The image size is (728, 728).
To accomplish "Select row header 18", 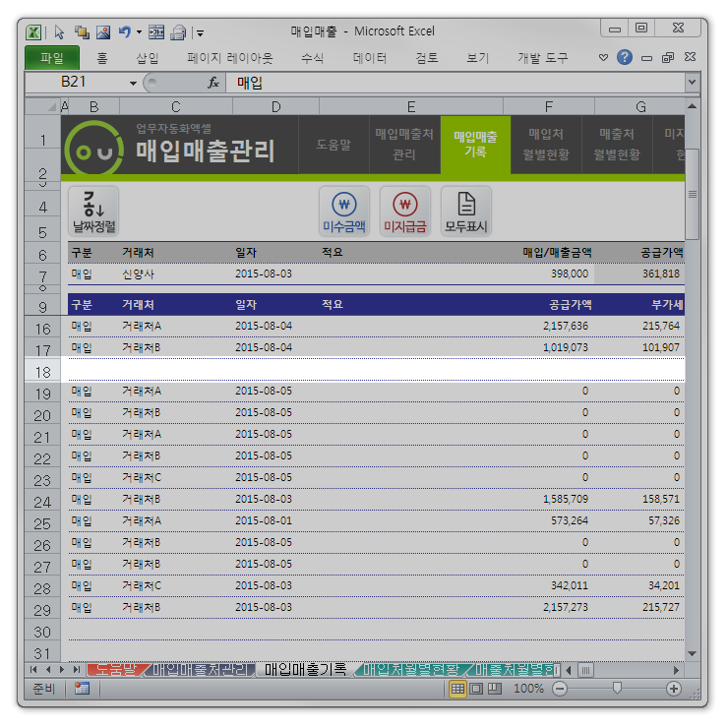I will click(42, 372).
